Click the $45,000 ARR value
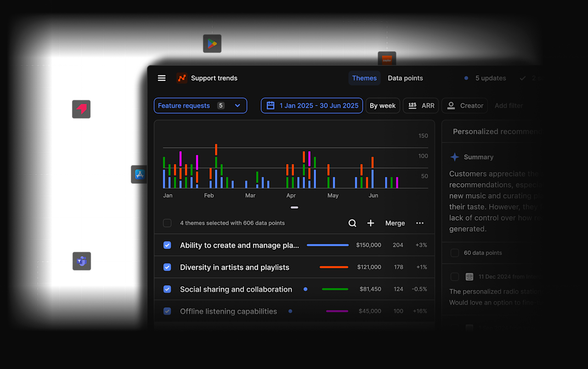The width and height of the screenshot is (588, 369). [370, 311]
